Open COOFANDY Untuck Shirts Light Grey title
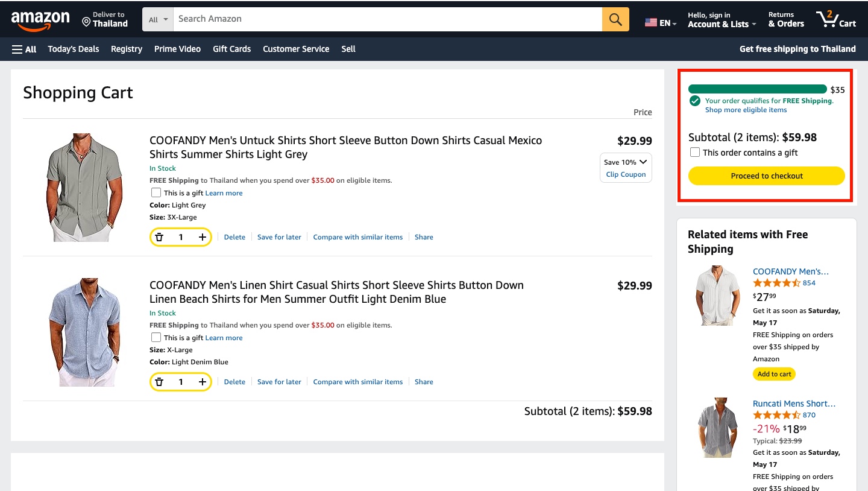 (346, 147)
